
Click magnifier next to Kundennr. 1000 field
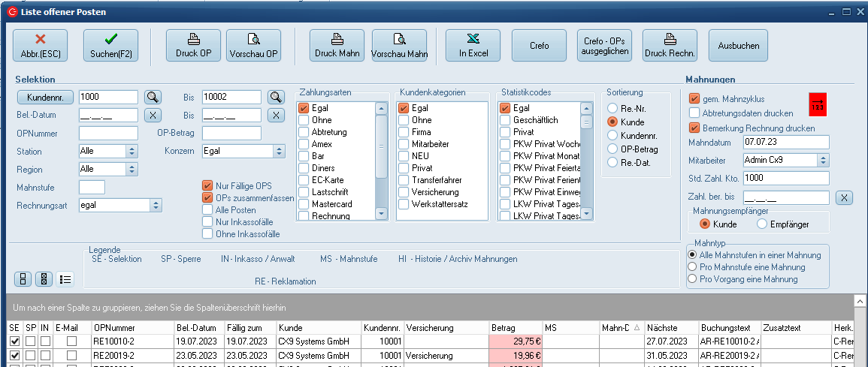153,97
